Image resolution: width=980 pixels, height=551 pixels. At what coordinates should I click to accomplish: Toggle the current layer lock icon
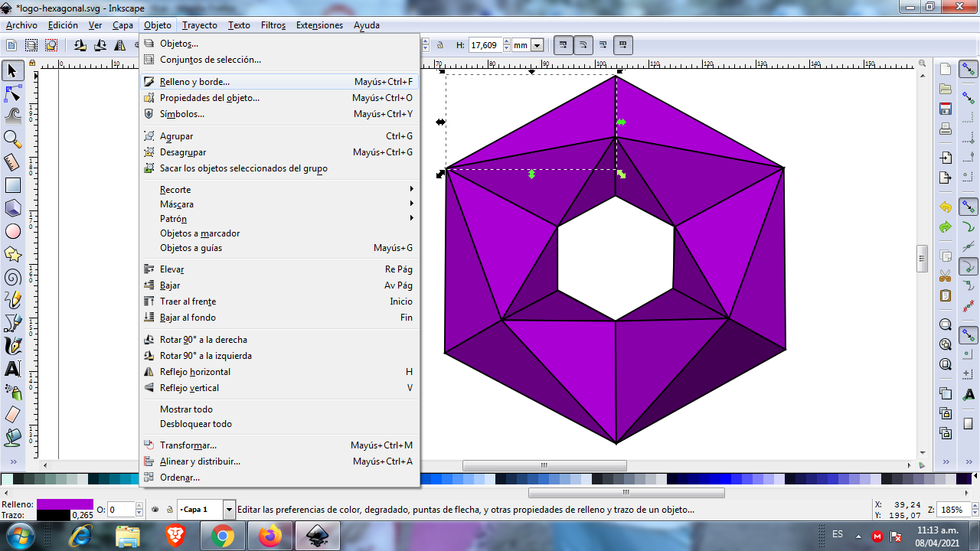tap(168, 509)
